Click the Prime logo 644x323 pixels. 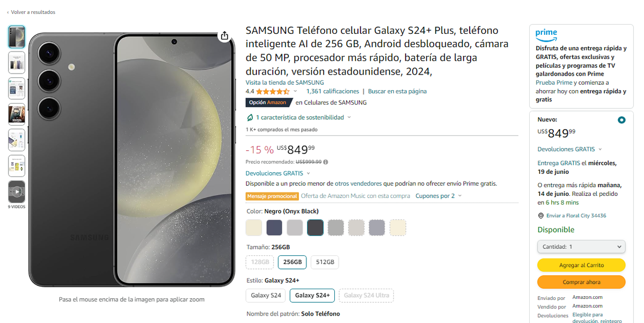click(546, 35)
